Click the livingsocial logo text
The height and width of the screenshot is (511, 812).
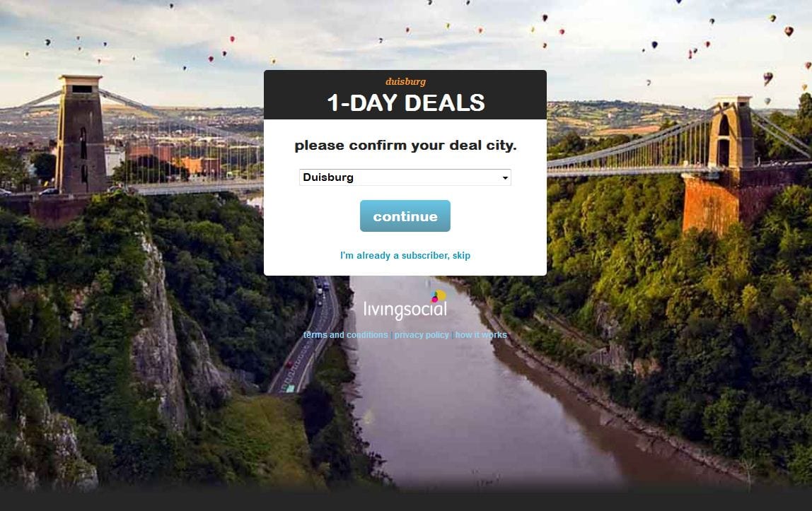point(405,310)
